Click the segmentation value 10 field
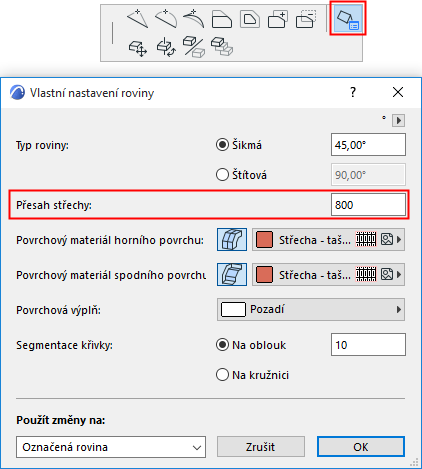 tap(368, 344)
